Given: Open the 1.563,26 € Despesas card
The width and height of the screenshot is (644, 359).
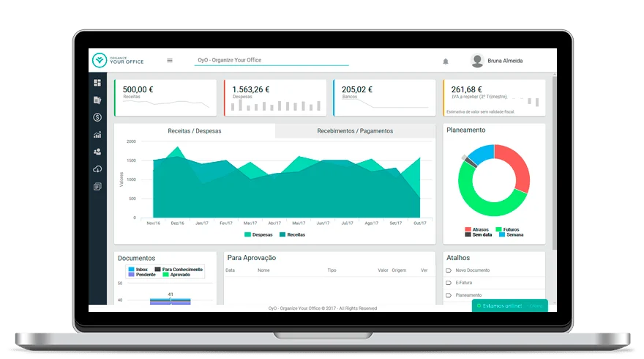Looking at the screenshot, I should pyautogui.click(x=275, y=98).
